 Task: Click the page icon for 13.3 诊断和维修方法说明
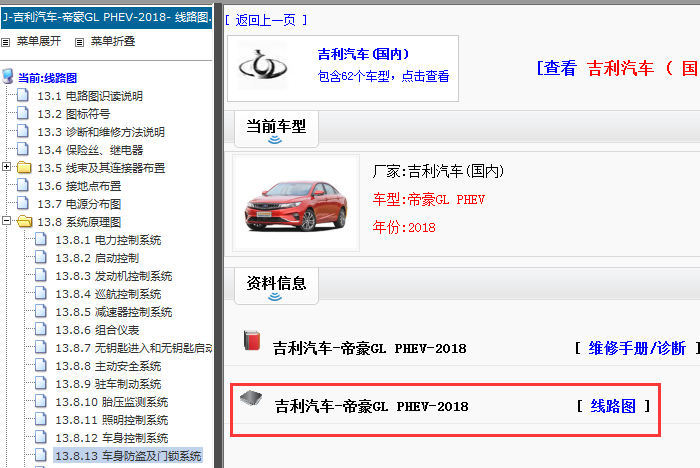(23, 131)
